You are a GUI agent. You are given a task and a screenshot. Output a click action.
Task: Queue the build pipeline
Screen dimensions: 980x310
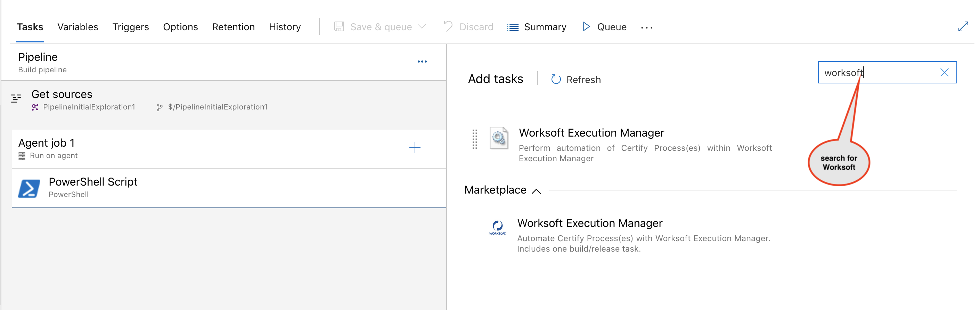click(611, 27)
